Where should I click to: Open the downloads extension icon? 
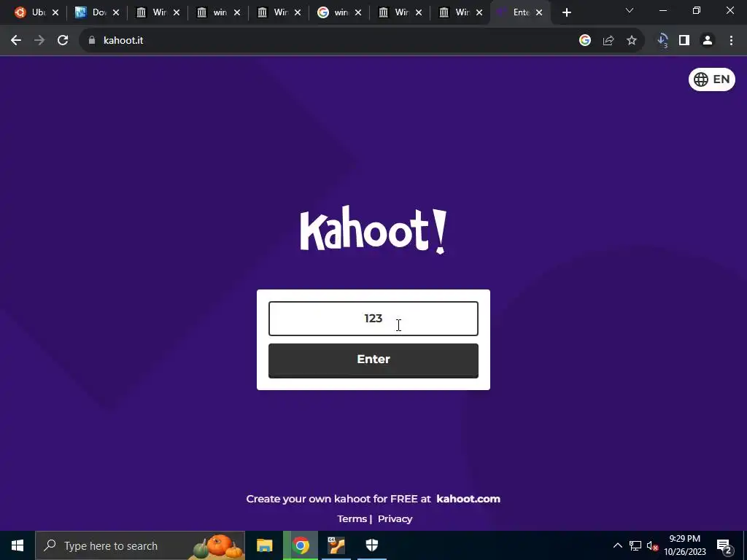click(x=662, y=41)
